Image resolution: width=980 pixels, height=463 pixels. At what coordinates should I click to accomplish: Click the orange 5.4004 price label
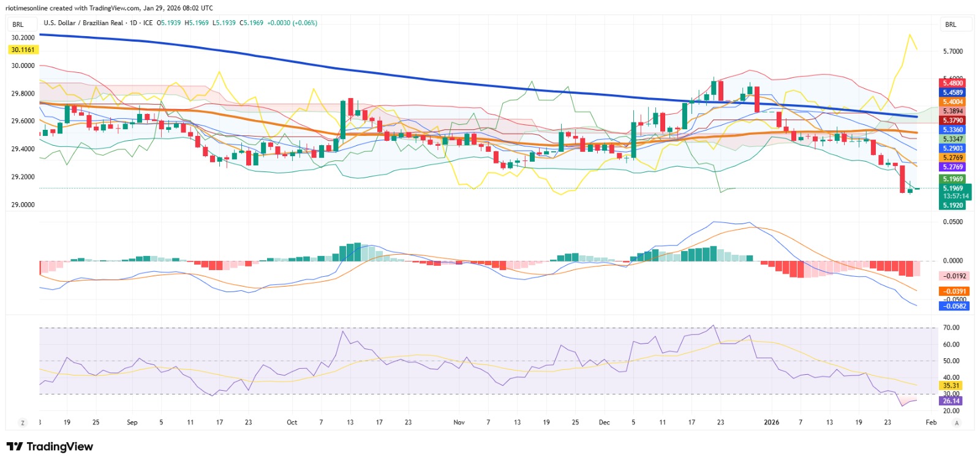click(952, 102)
